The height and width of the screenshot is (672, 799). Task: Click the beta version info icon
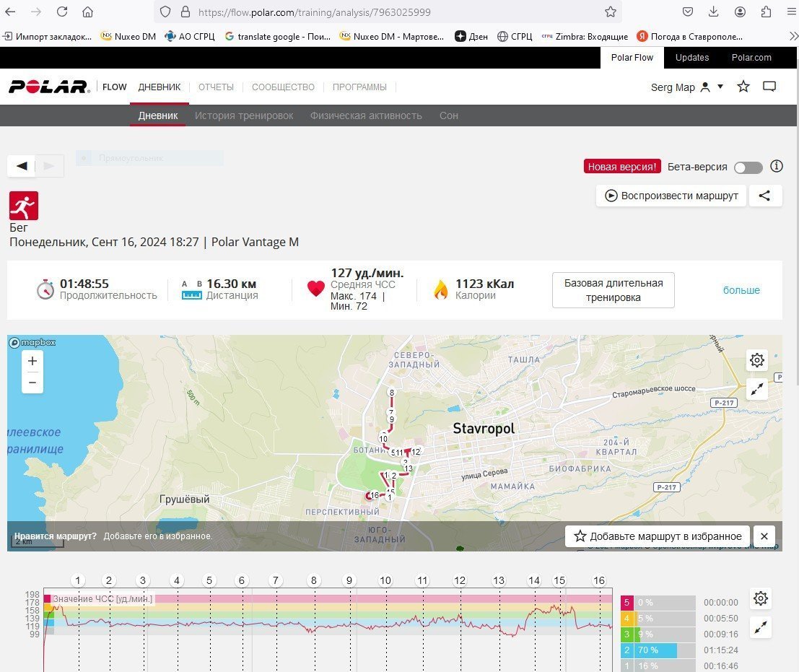(x=776, y=166)
